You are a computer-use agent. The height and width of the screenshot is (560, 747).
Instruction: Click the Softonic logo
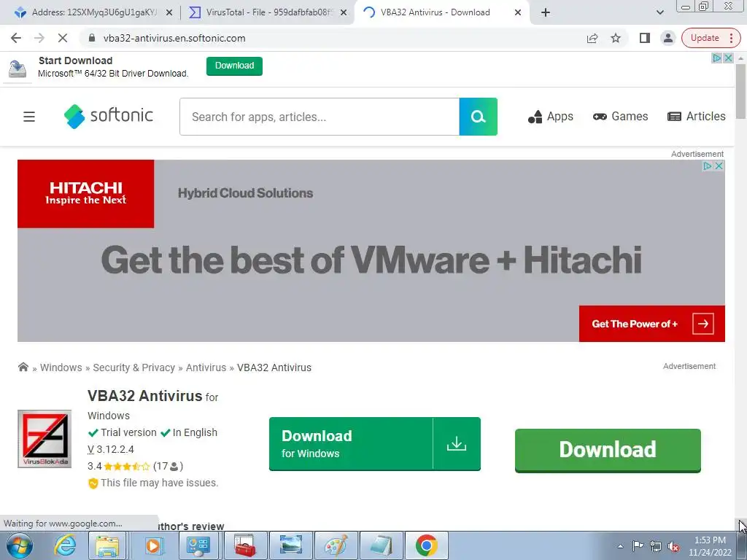pyautogui.click(x=108, y=116)
